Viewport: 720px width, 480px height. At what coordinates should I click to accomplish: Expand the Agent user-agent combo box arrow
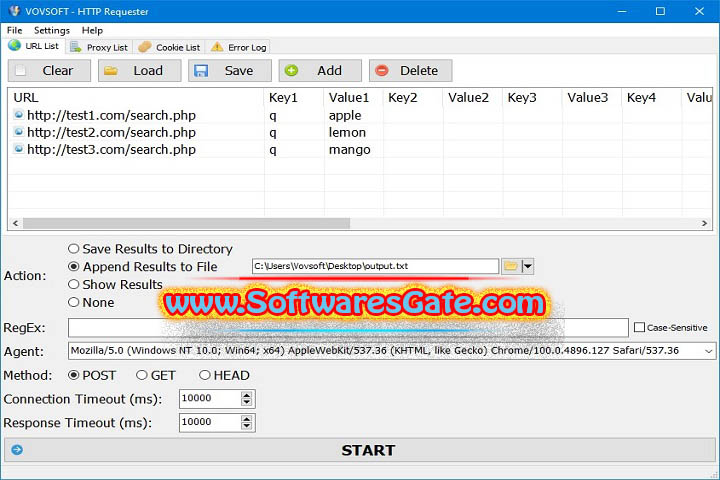(709, 351)
